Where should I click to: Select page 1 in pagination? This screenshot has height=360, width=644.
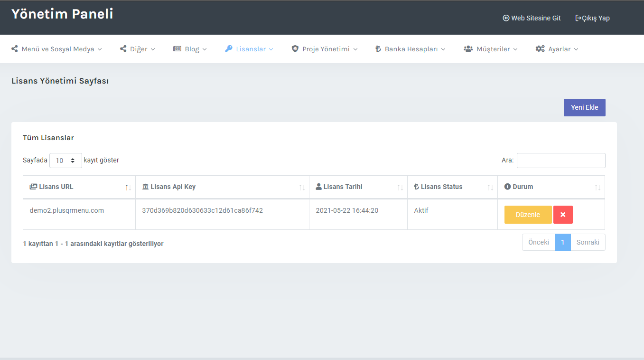click(x=563, y=242)
